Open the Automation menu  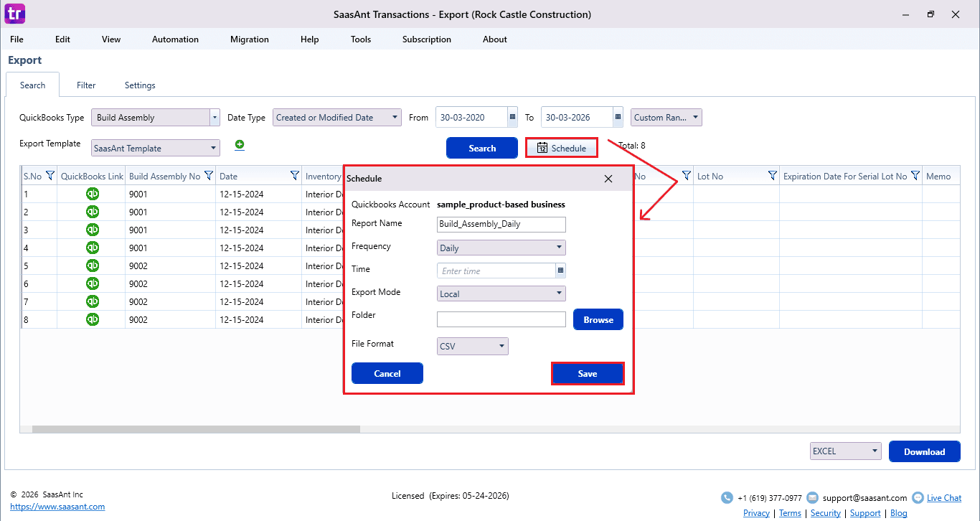tap(175, 39)
